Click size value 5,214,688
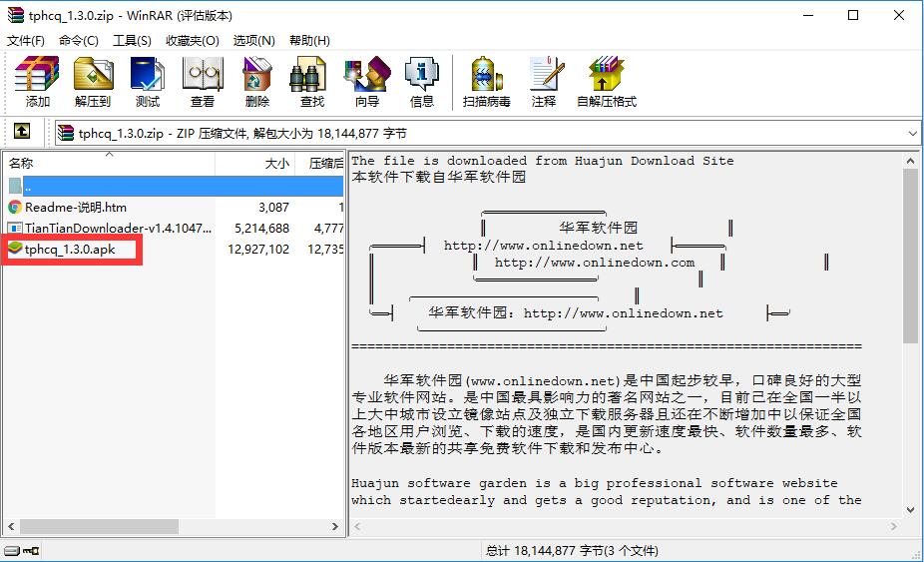 tap(261, 229)
